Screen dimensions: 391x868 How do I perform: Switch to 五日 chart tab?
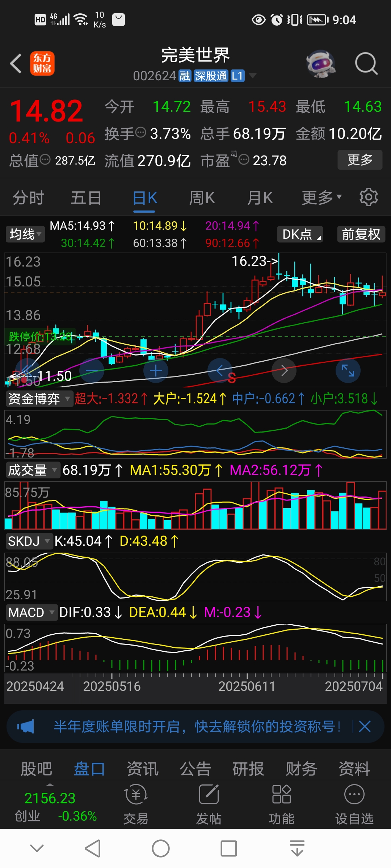click(86, 198)
